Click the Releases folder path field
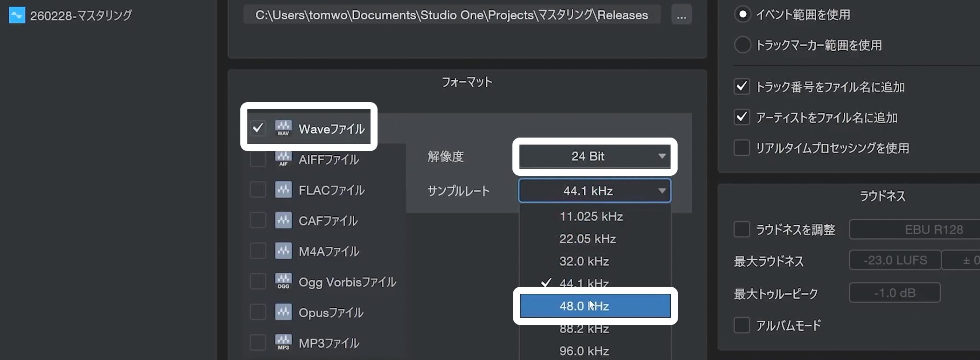 click(451, 15)
